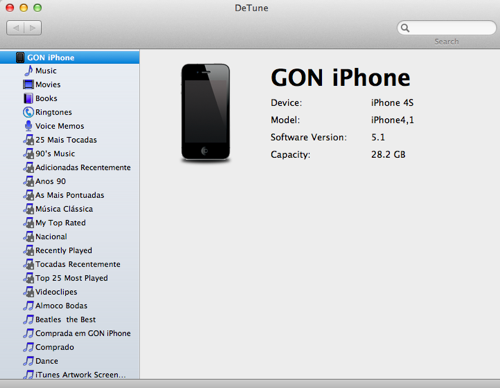Viewport: 500px width, 388px height.
Task: Select the Comprado label
Action: (x=55, y=347)
